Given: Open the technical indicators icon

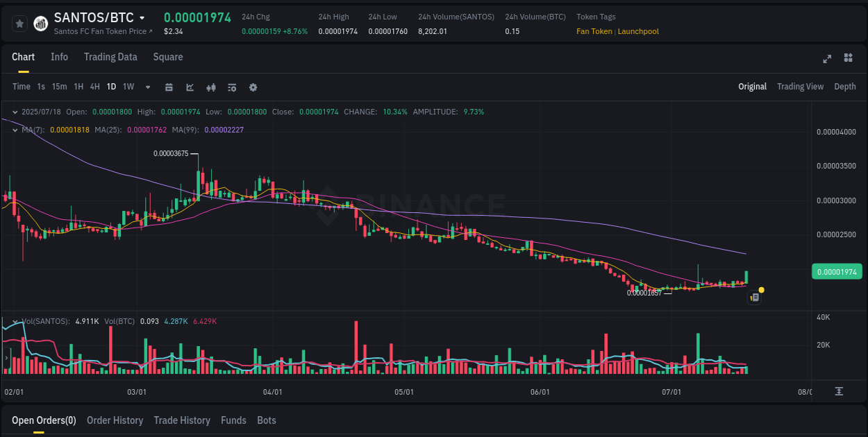Looking at the screenshot, I should pyautogui.click(x=190, y=87).
